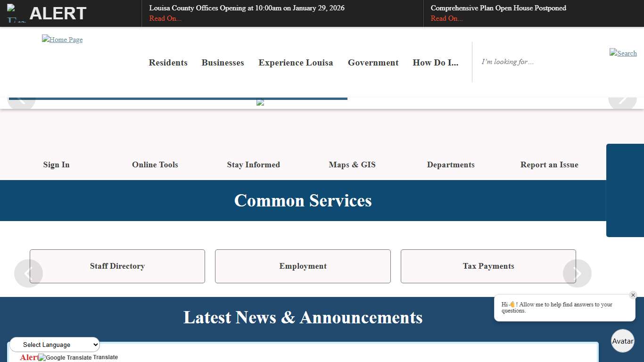The width and height of the screenshot is (644, 362).
Task: Click the Common Services next arrow
Action: tap(577, 273)
